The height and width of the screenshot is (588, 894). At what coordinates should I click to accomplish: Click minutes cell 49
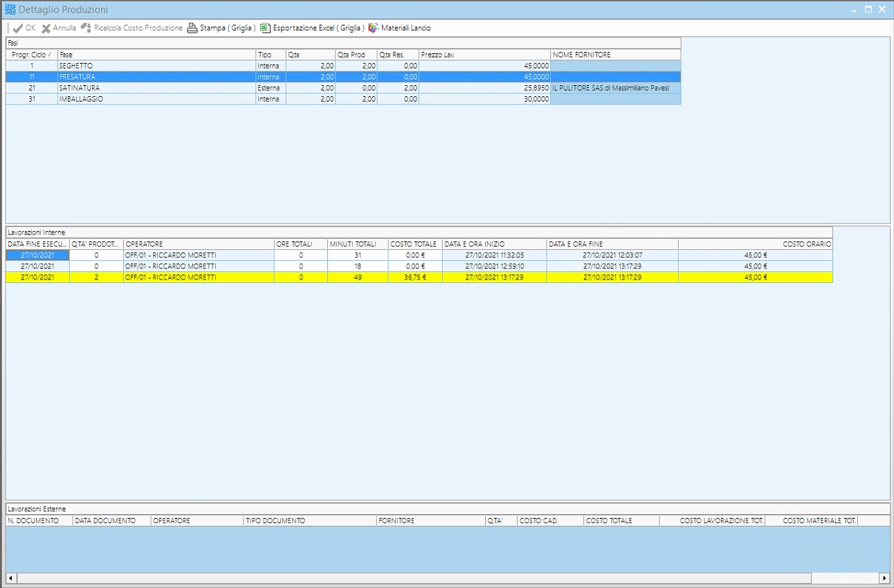[x=358, y=277]
